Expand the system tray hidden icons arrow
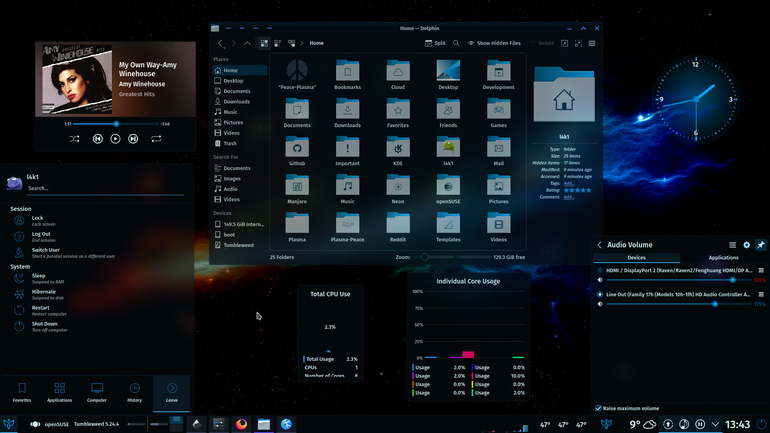Screen dimensions: 770x433 coord(715,424)
